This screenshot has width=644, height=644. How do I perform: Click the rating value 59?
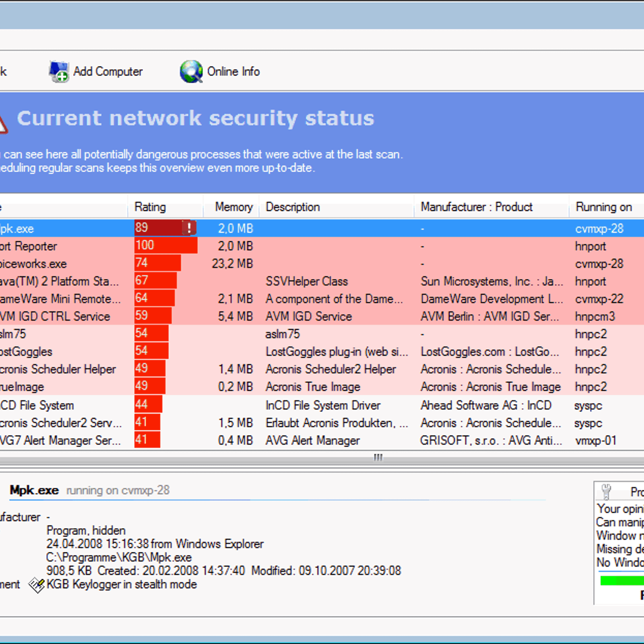tap(142, 315)
